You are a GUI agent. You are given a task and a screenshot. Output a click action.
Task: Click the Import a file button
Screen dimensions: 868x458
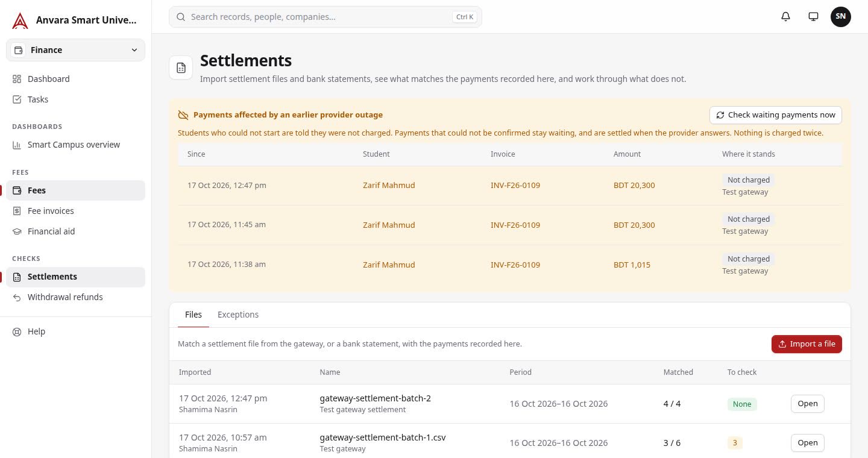click(807, 344)
